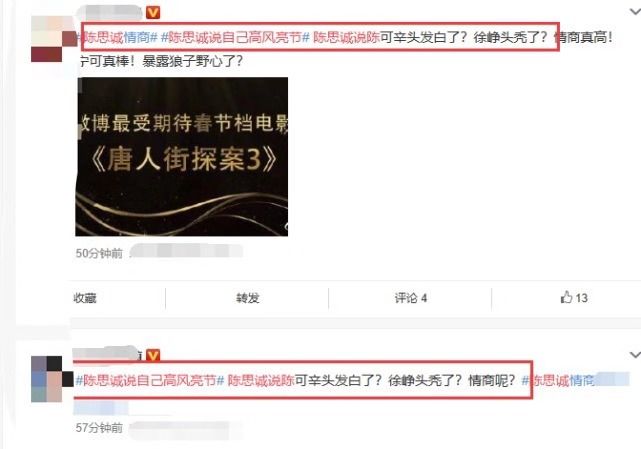Open hashtag #陈思诚情商# in first post
Image resolution: width=641 pixels, height=449 pixels.
[117, 38]
